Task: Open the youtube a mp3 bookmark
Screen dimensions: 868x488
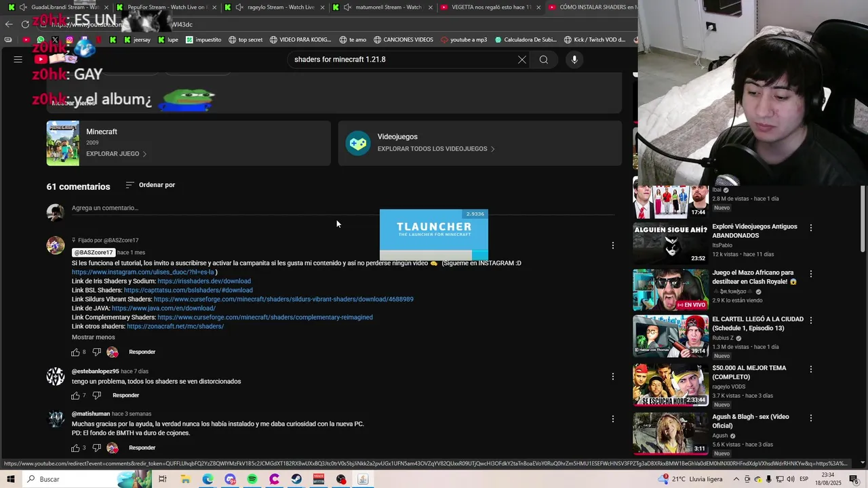Action: tap(464, 40)
